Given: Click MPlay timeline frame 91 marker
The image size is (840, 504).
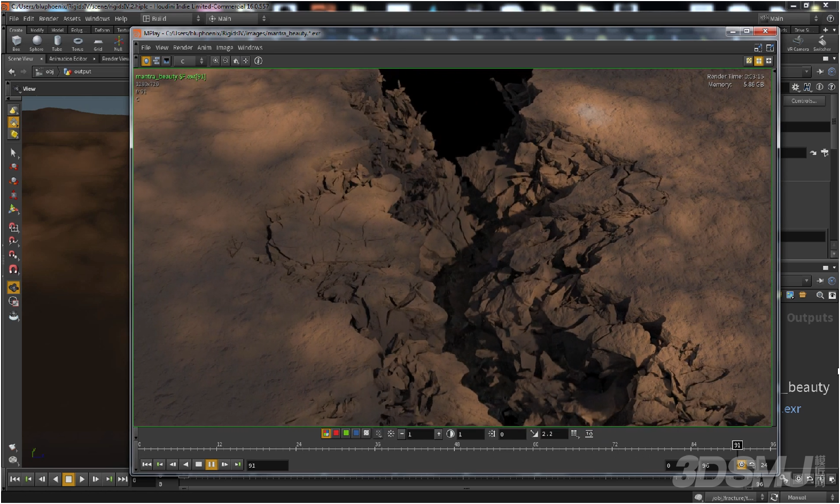Looking at the screenshot, I should point(737,445).
